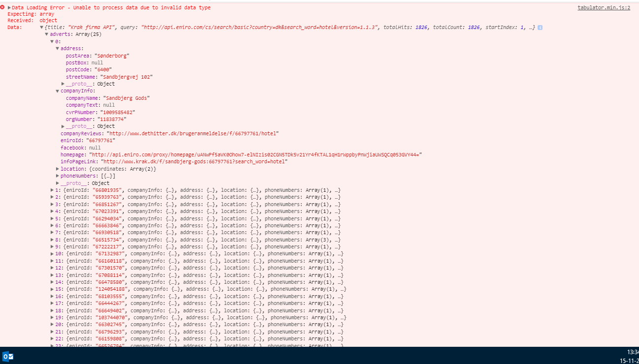
Task: Click the blue info icon after the query object
Action: click(x=540, y=28)
